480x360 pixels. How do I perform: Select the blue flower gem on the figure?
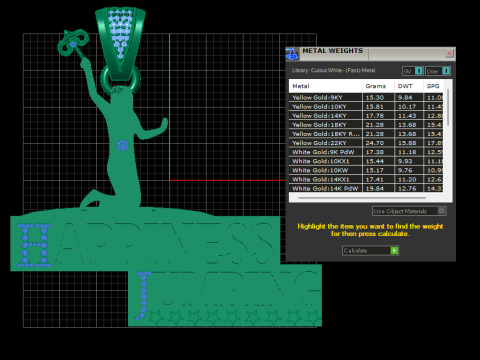click(123, 146)
